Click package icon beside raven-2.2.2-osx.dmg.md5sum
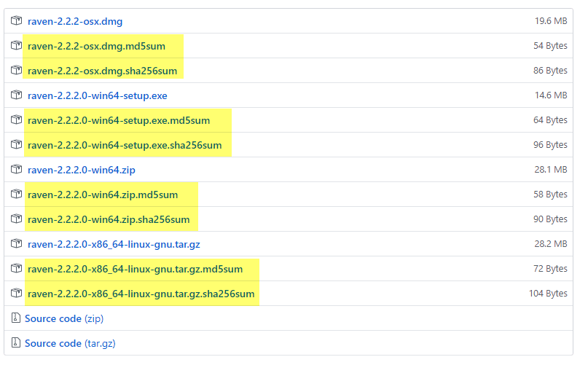 point(16,46)
